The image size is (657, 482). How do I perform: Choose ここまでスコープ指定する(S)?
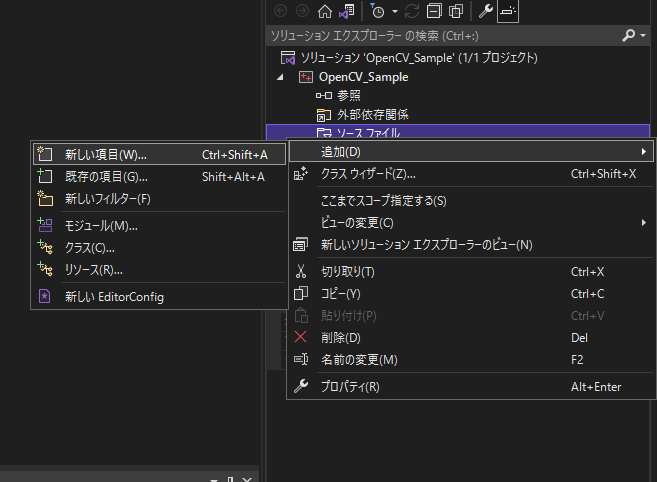tap(471, 201)
